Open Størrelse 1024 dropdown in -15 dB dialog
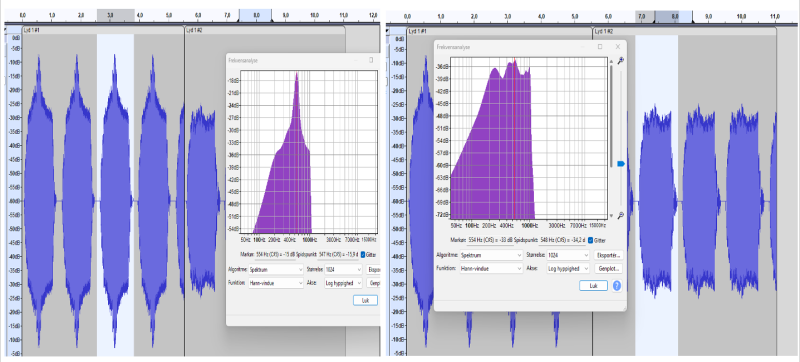The width and height of the screenshot is (800, 362). tap(343, 269)
